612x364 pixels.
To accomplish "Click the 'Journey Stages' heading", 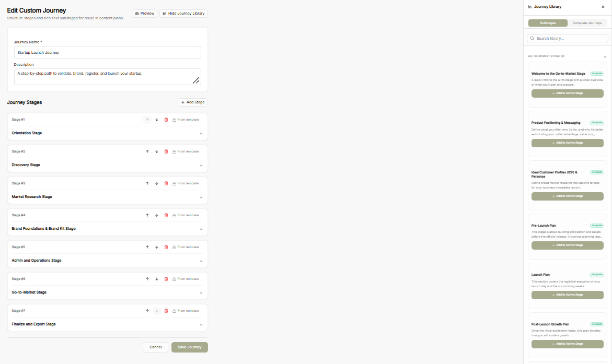I will pyautogui.click(x=24, y=102).
